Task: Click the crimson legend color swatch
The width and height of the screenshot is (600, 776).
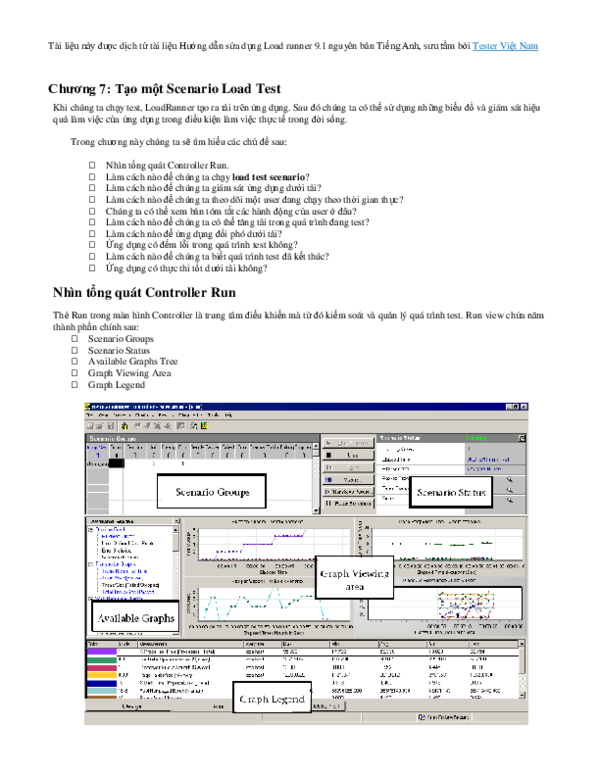Action: (101, 668)
